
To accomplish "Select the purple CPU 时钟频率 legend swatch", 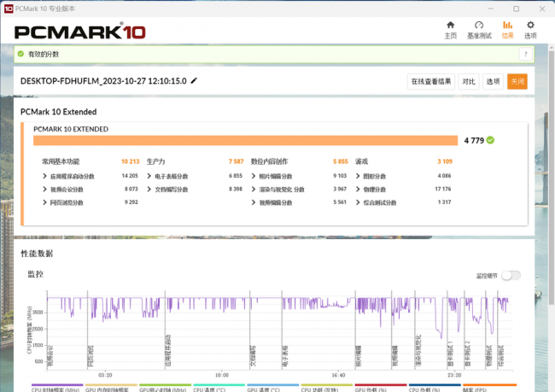I will 57,385.
